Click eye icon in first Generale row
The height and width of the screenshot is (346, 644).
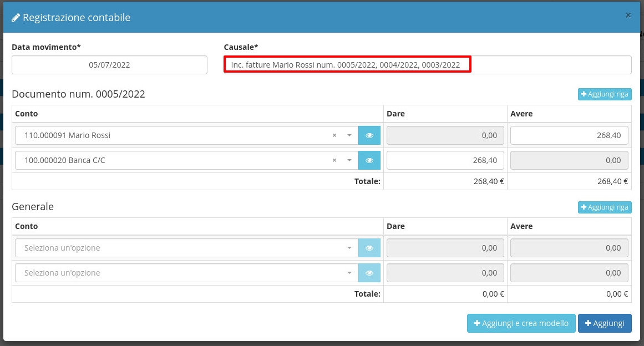coord(369,248)
